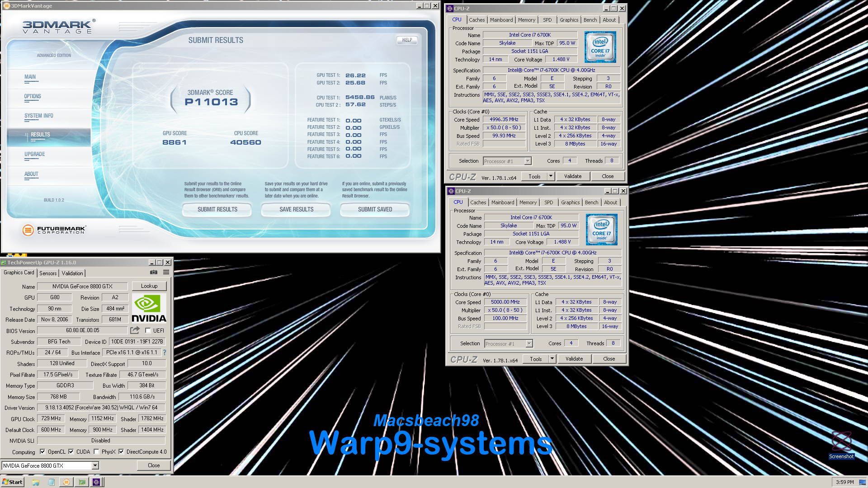Click the GPU-Z camera screenshot icon
Screen dimensions: 868x488
pyautogui.click(x=154, y=272)
